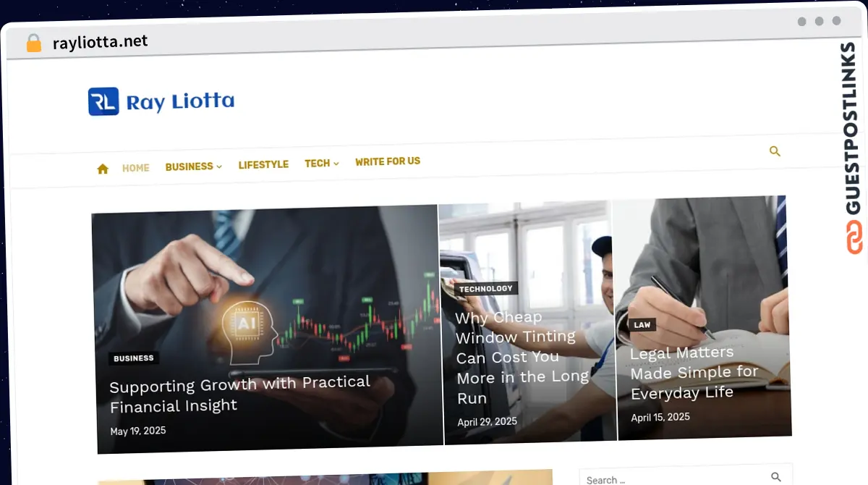Click the GuestPostLinks chain-link icon

click(856, 237)
